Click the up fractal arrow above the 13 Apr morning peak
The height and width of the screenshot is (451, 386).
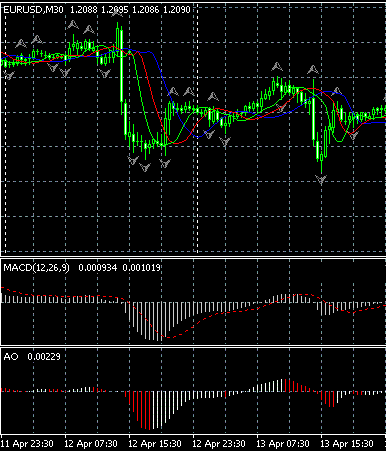coord(277,67)
